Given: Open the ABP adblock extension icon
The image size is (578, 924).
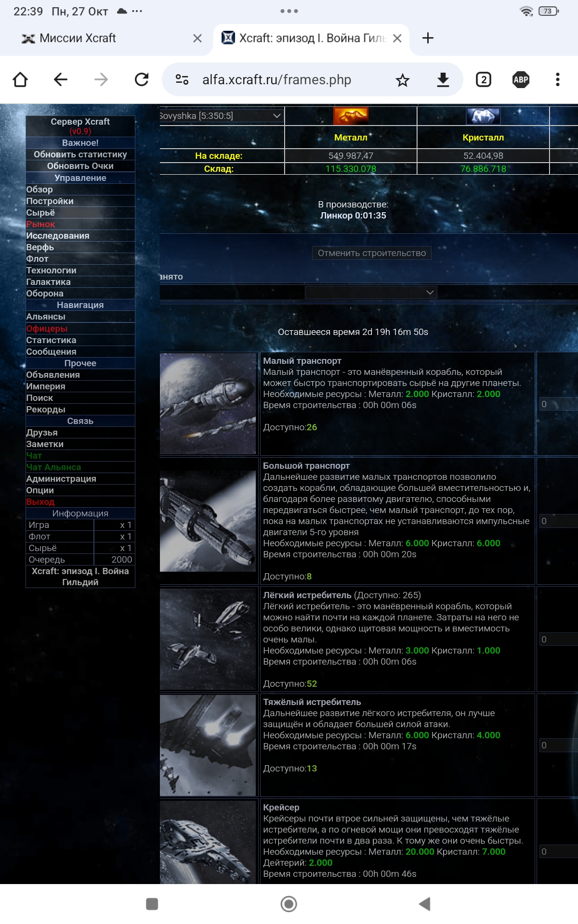Looking at the screenshot, I should (521, 80).
